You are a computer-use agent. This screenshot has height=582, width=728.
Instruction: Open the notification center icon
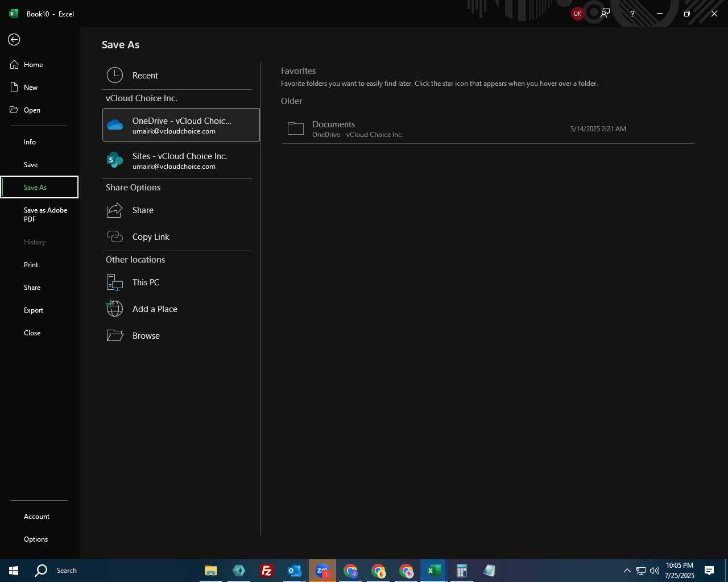(709, 571)
